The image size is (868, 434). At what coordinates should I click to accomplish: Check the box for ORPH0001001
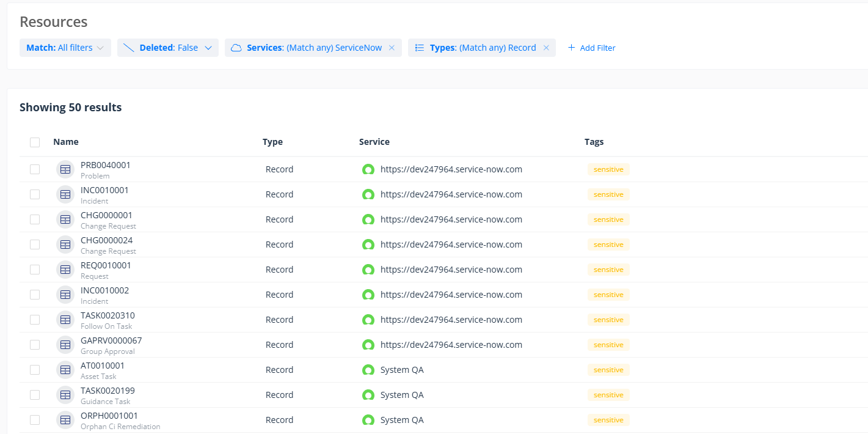(x=35, y=420)
